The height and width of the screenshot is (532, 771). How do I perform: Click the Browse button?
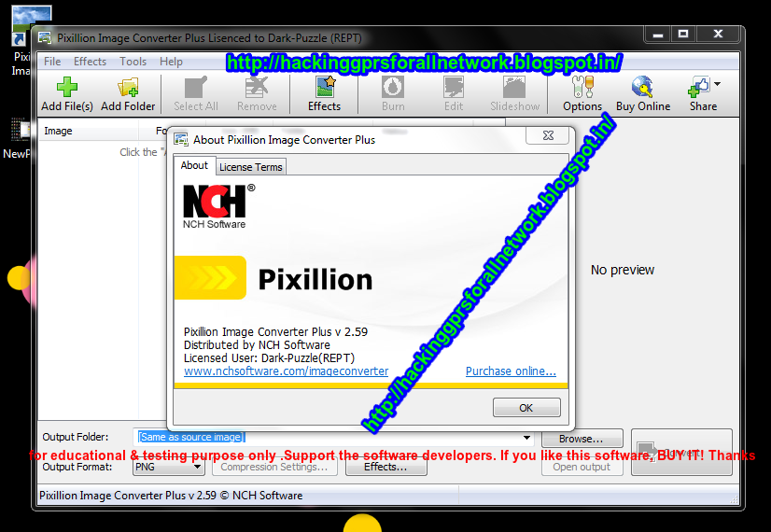[x=582, y=438]
